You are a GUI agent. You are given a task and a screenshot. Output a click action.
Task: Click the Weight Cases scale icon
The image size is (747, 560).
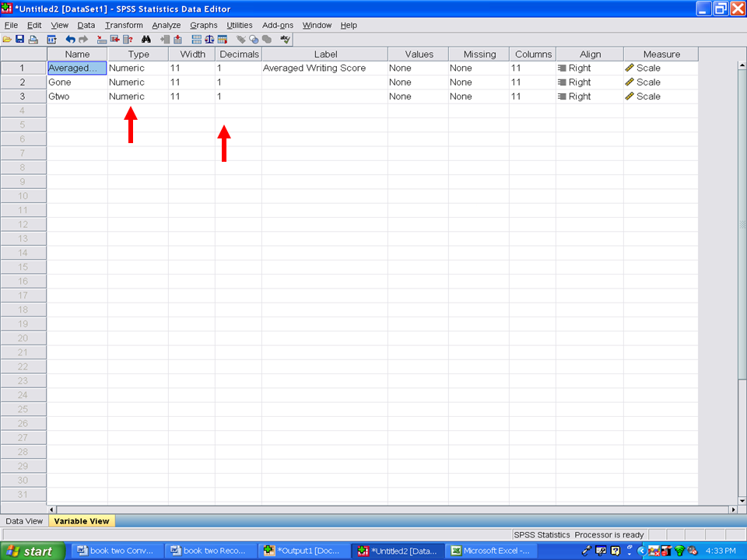(209, 39)
